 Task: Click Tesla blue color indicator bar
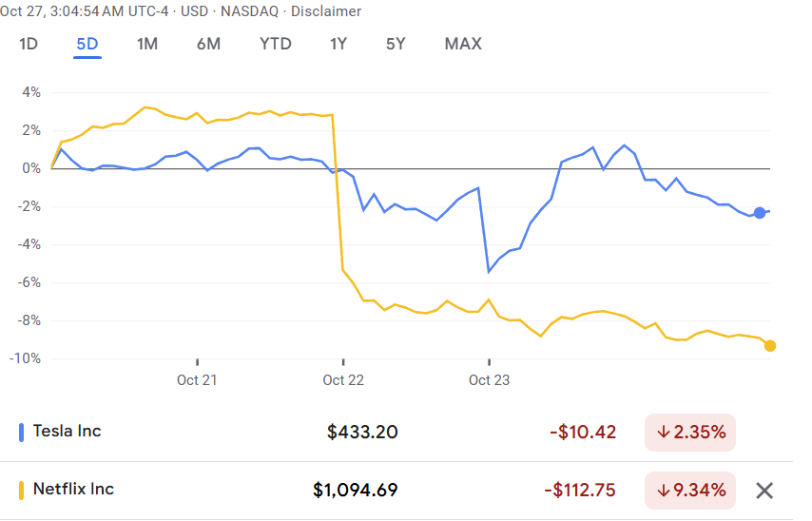click(x=22, y=432)
